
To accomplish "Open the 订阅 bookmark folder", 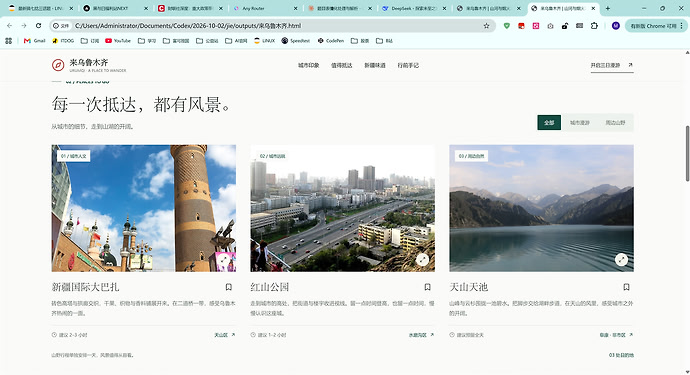I will (x=90, y=41).
